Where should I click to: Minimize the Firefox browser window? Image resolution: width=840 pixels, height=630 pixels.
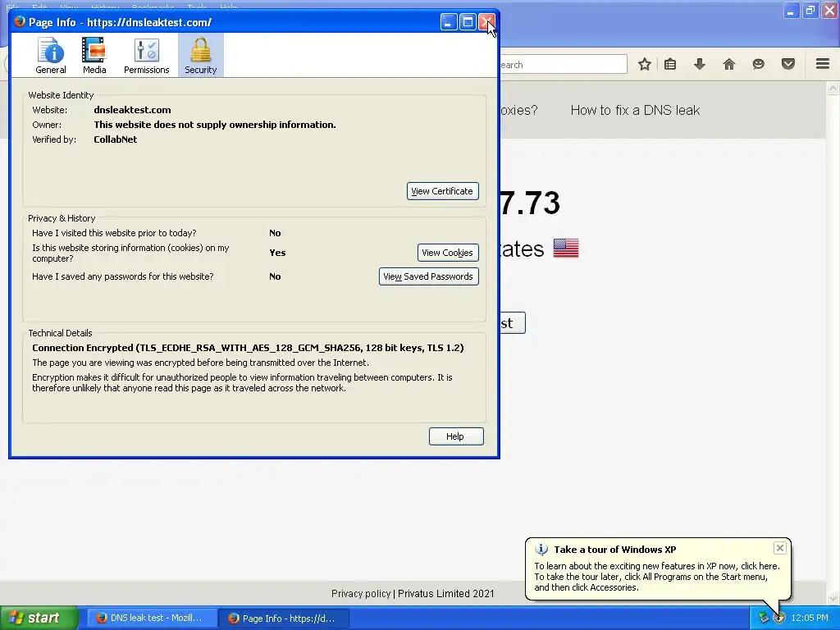click(792, 10)
